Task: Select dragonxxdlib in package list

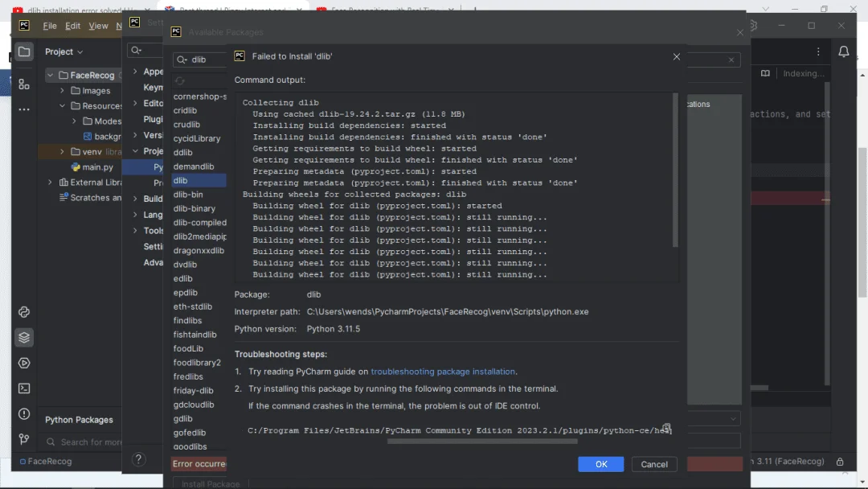Action: [199, 250]
